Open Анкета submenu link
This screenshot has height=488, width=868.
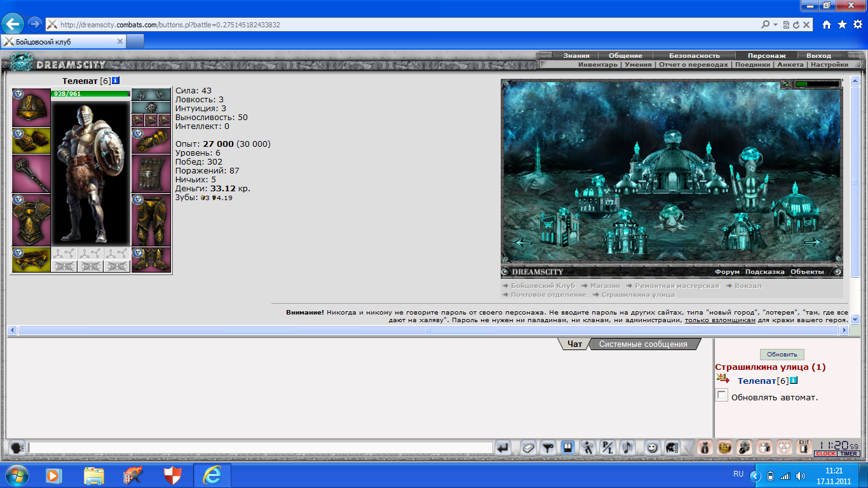790,65
